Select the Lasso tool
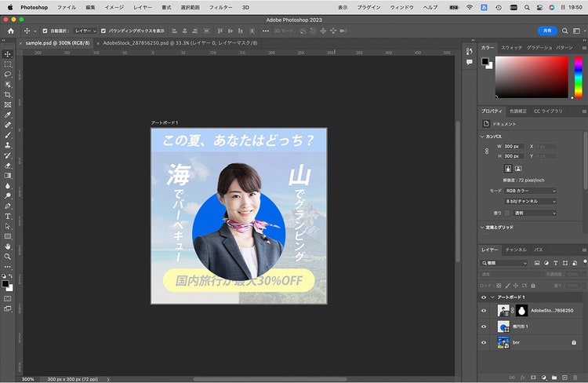Viewport: 588px width, 383px height. pos(8,75)
